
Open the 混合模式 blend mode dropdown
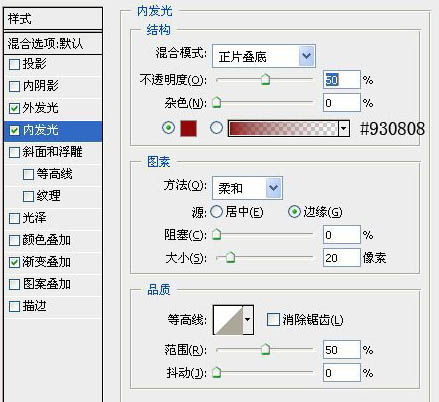click(x=264, y=56)
